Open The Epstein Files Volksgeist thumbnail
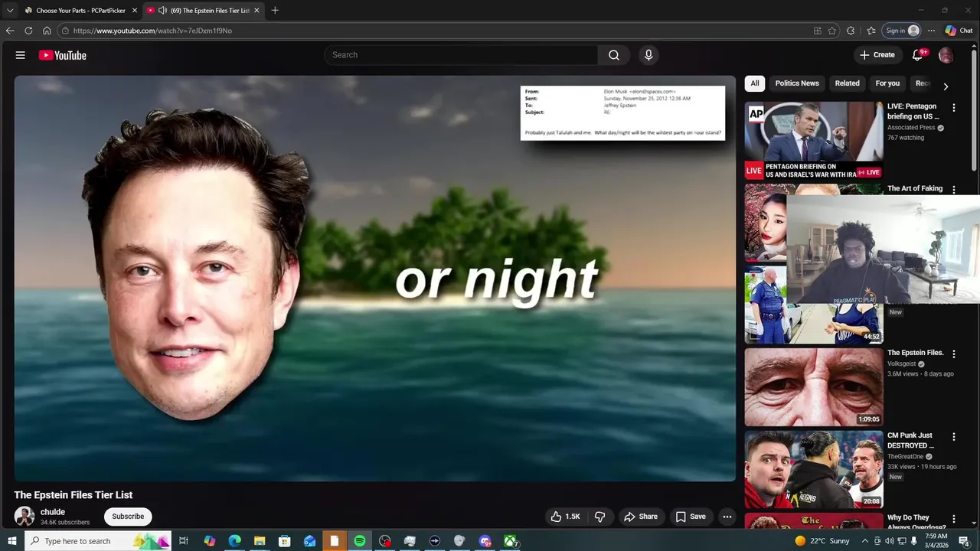The width and height of the screenshot is (980, 551). [814, 387]
